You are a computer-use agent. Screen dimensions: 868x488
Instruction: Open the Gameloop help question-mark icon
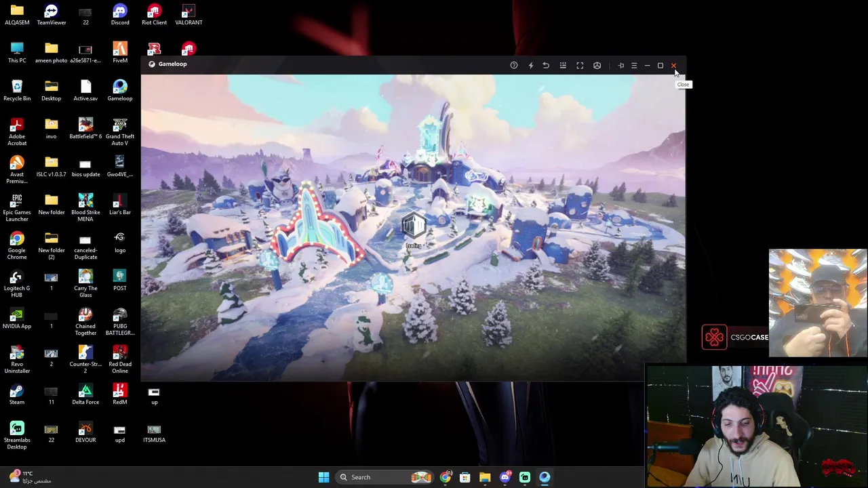[x=514, y=65]
